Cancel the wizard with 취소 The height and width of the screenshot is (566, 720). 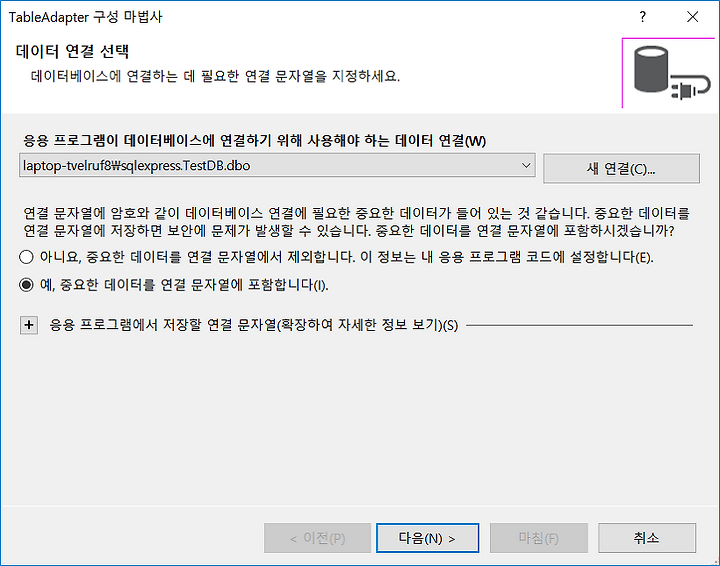(647, 538)
